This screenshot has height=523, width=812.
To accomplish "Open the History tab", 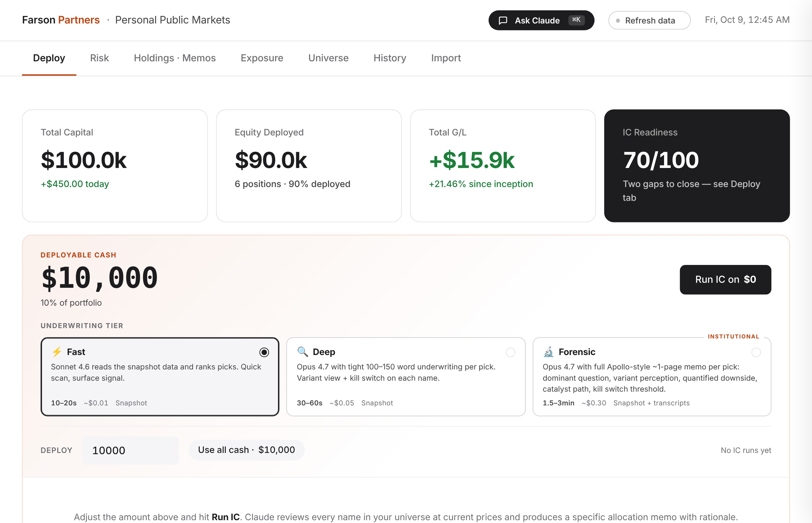I will [390, 58].
